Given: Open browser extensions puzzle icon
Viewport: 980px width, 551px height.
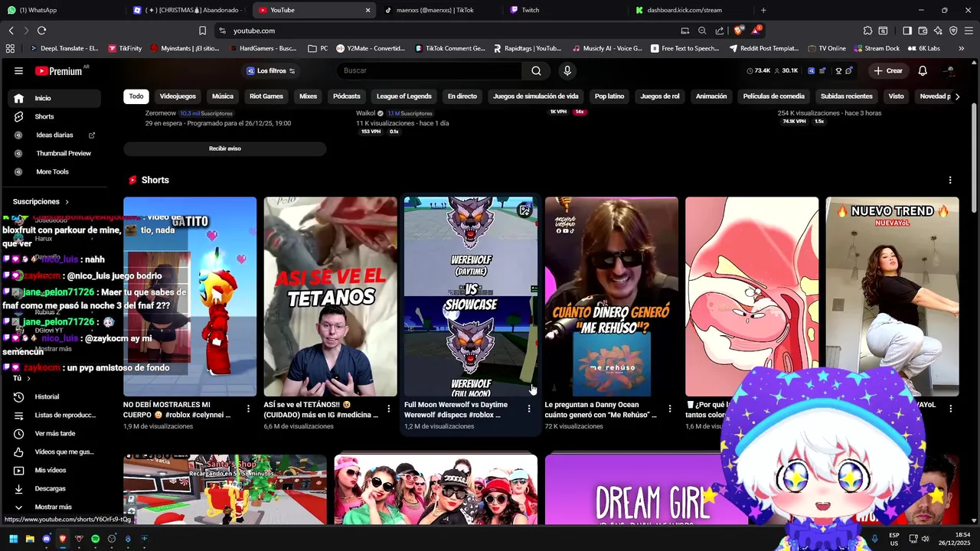Looking at the screenshot, I should (x=867, y=31).
